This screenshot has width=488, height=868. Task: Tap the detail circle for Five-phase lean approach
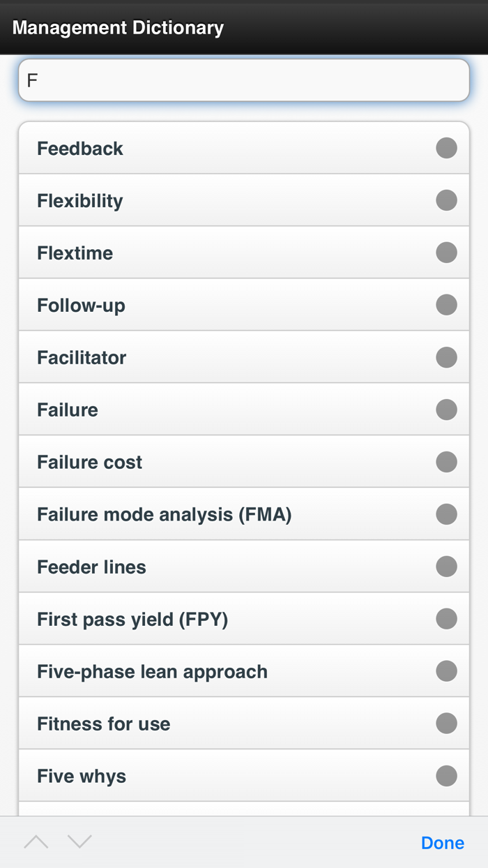pyautogui.click(x=446, y=671)
